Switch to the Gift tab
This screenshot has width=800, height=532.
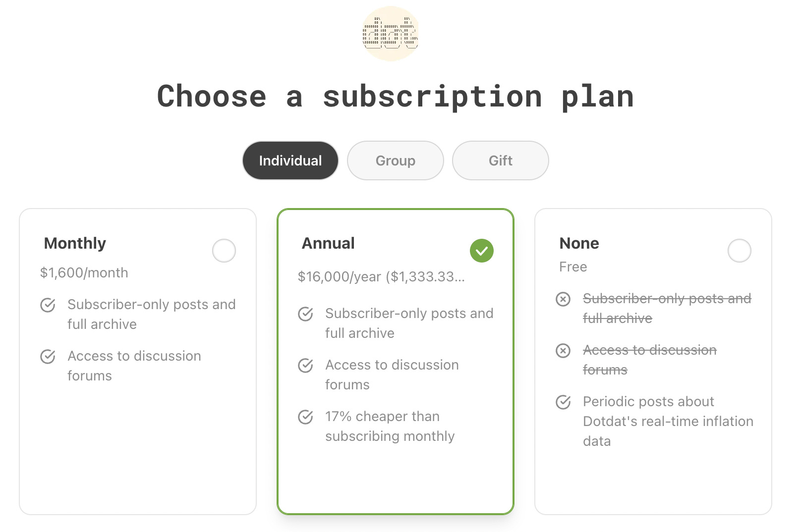coord(500,160)
